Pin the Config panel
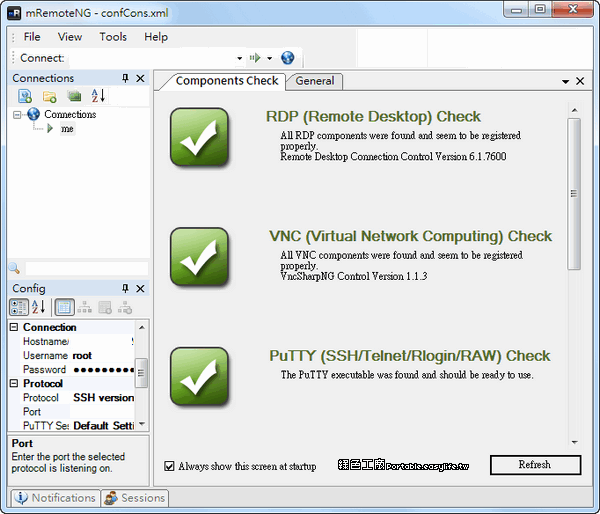The height and width of the screenshot is (514, 600). click(125, 288)
